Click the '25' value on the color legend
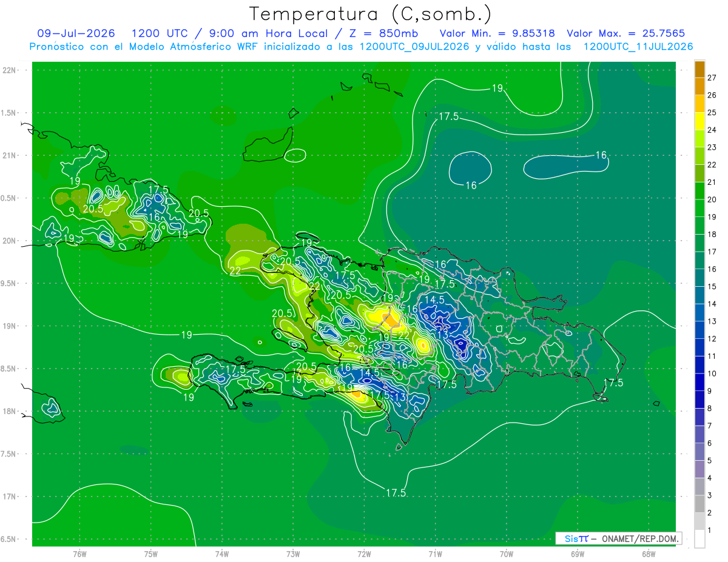 pyautogui.click(x=712, y=112)
